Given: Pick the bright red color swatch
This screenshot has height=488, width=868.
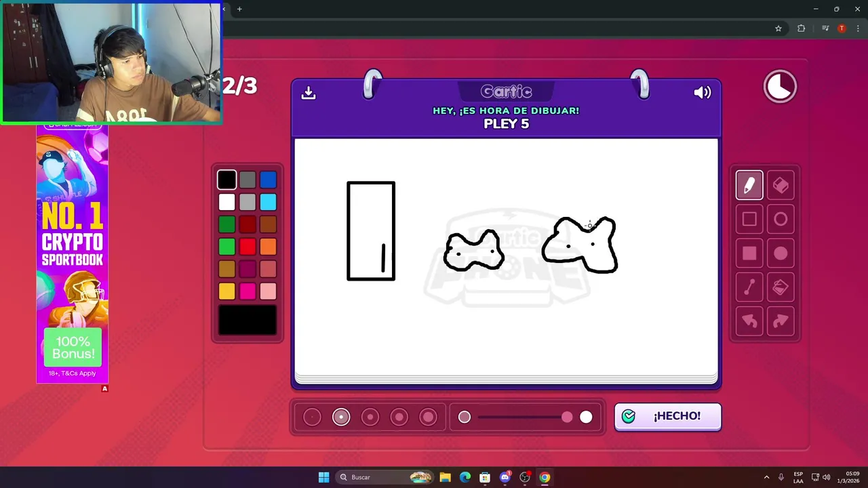Looking at the screenshot, I should [248, 247].
